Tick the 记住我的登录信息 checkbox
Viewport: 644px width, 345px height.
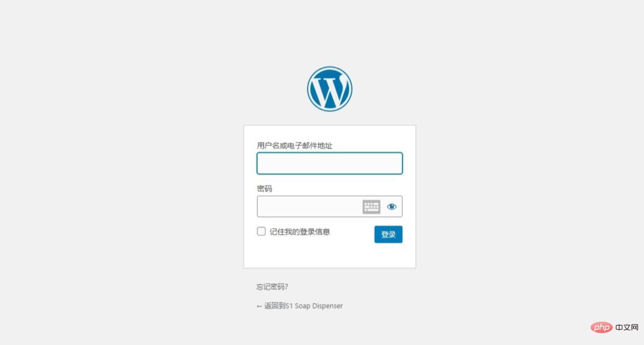261,231
